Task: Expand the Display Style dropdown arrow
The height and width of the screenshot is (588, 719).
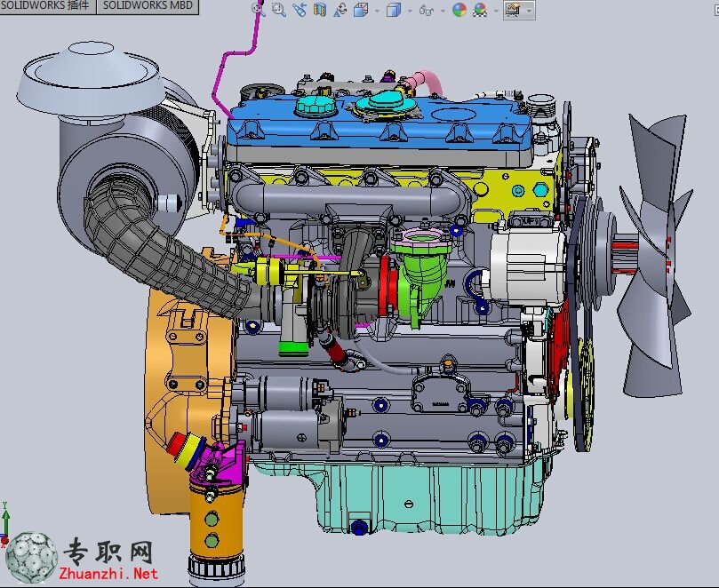Action: 410,10
